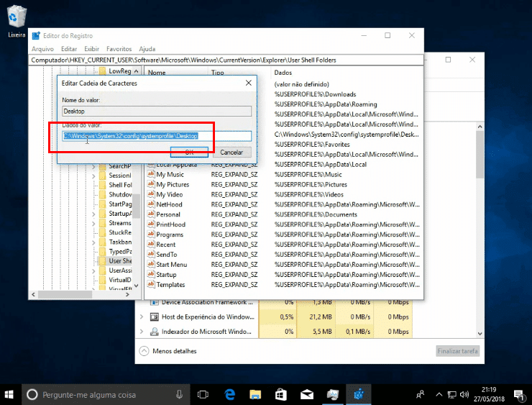The width and height of the screenshot is (532, 405).
Task: Select the My Pictures value icon
Action: [x=151, y=184]
